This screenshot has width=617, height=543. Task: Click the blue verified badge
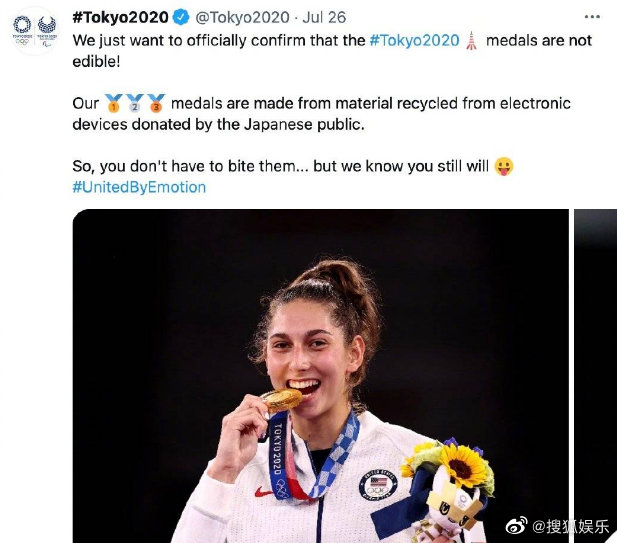click(x=180, y=17)
